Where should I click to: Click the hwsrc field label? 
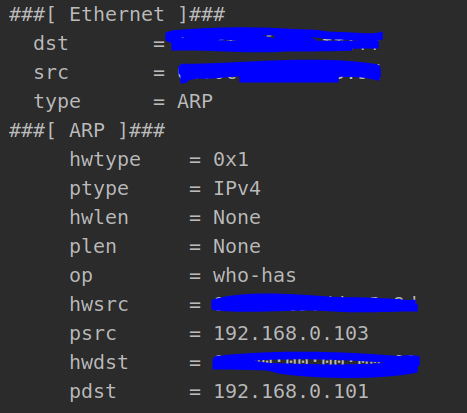pyautogui.click(x=99, y=305)
